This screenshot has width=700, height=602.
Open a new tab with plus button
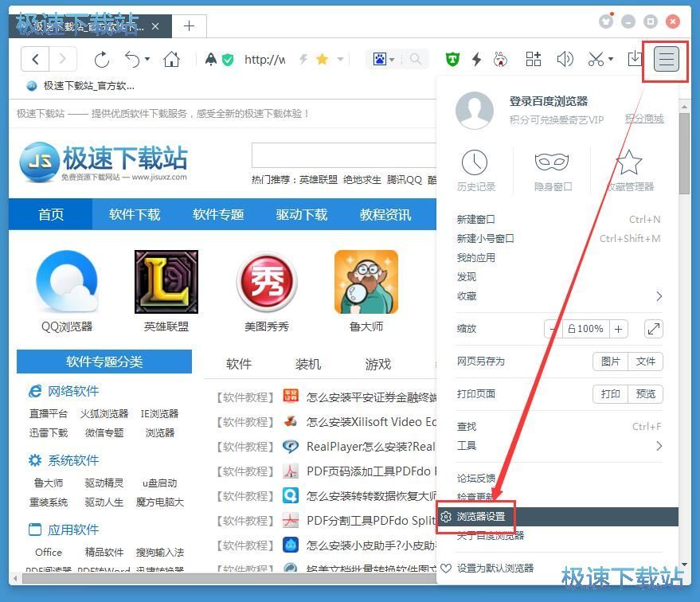190,26
